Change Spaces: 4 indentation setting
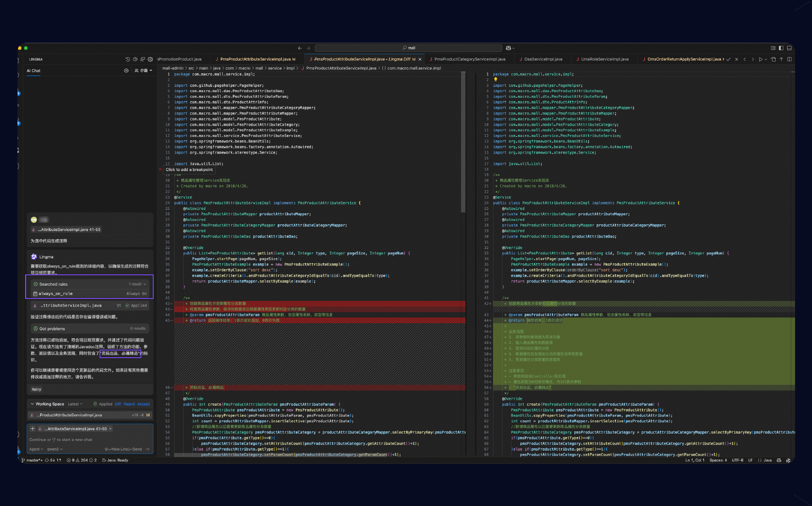 pyautogui.click(x=718, y=460)
